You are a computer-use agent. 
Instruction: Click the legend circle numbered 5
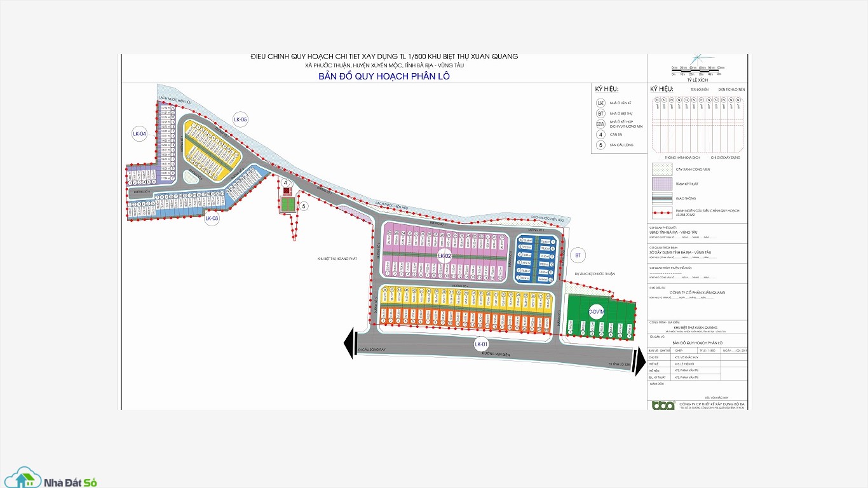point(600,145)
